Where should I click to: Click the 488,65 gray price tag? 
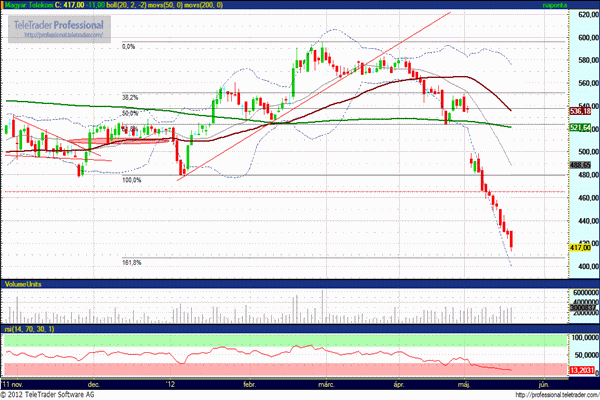(580, 165)
